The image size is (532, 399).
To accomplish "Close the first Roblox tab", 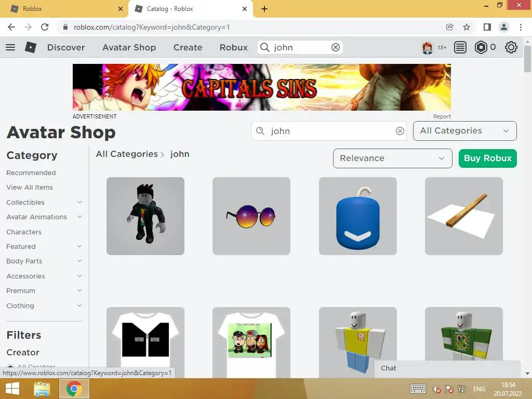I will (x=121, y=9).
